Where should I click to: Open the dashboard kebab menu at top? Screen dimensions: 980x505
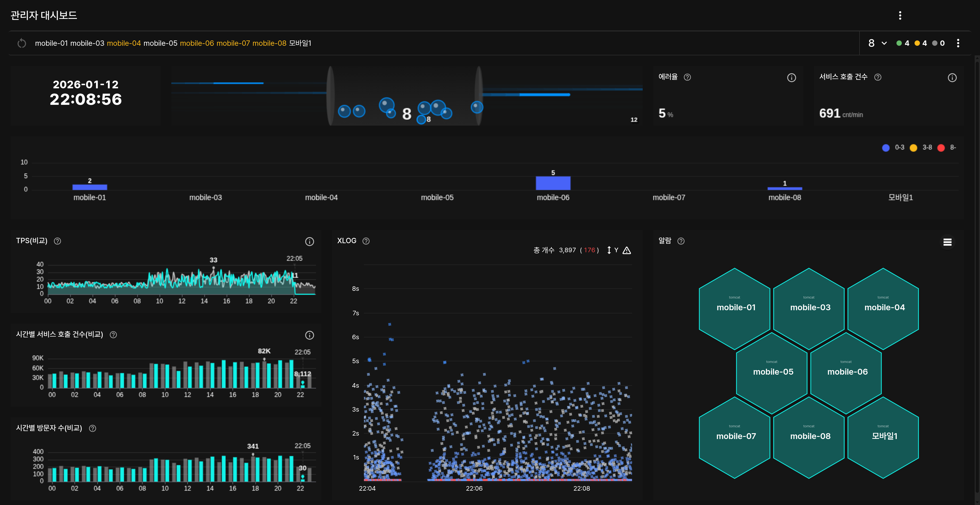tap(900, 15)
